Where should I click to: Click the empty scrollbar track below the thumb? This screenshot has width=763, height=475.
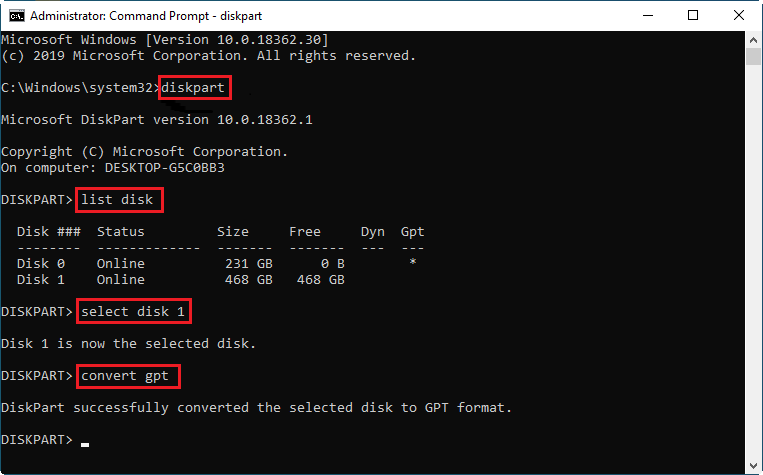point(753,261)
